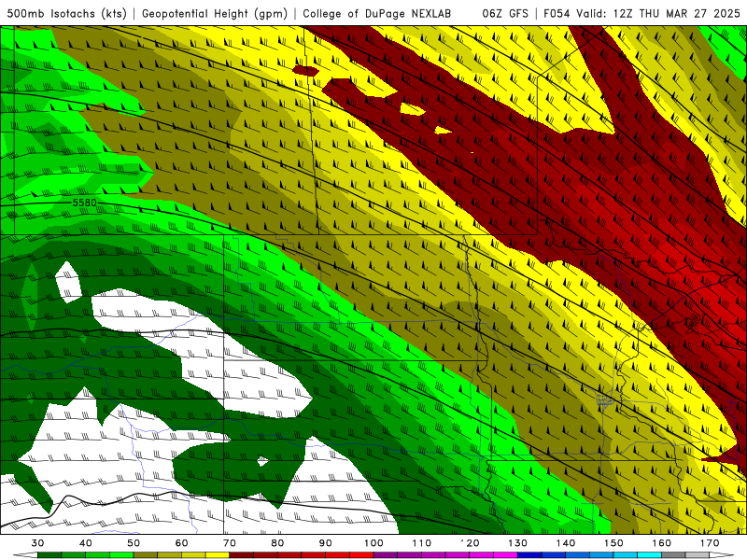
Task: Pick the dark gray swatch starting at 160
Action: click(x=673, y=555)
